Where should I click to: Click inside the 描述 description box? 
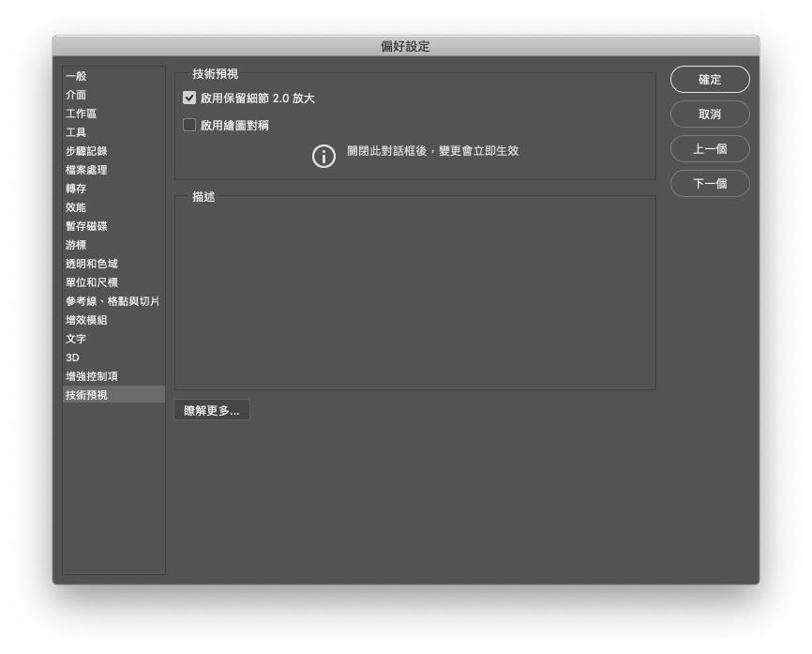pyautogui.click(x=414, y=296)
